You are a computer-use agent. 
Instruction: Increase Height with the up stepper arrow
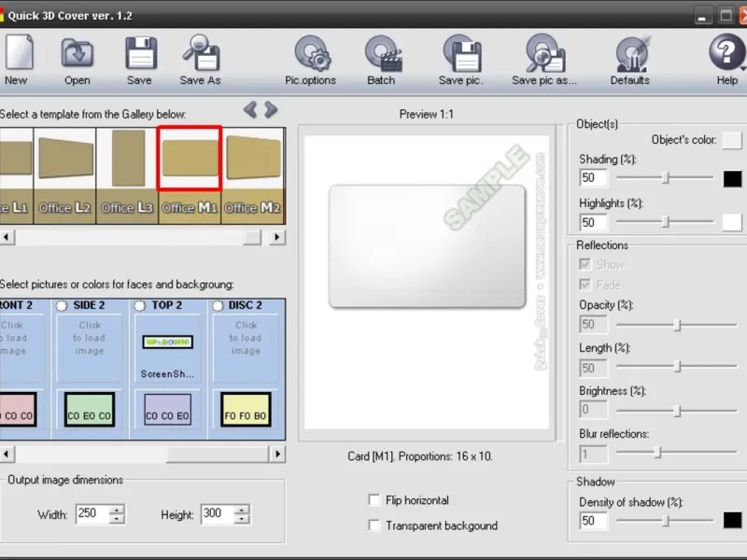[242, 510]
